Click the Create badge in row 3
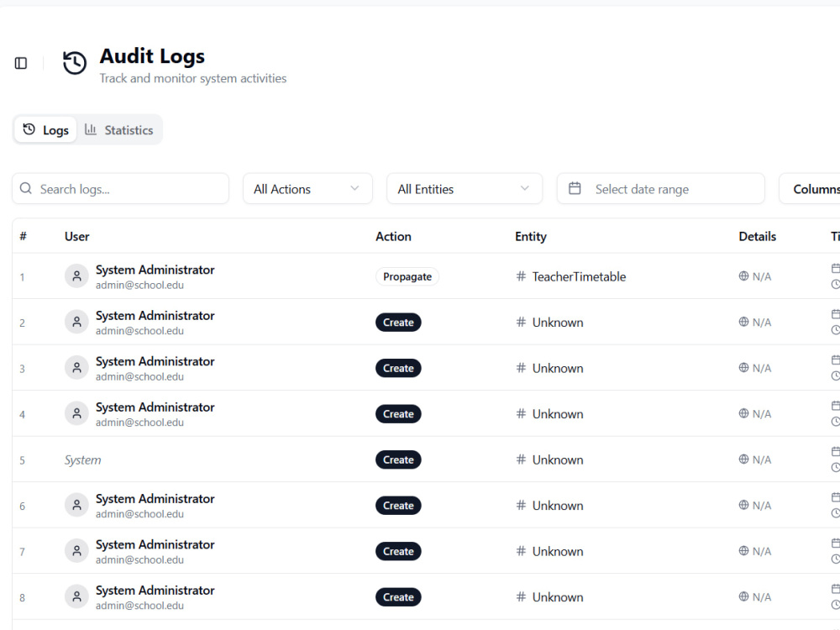This screenshot has width=840, height=630. pyautogui.click(x=398, y=368)
